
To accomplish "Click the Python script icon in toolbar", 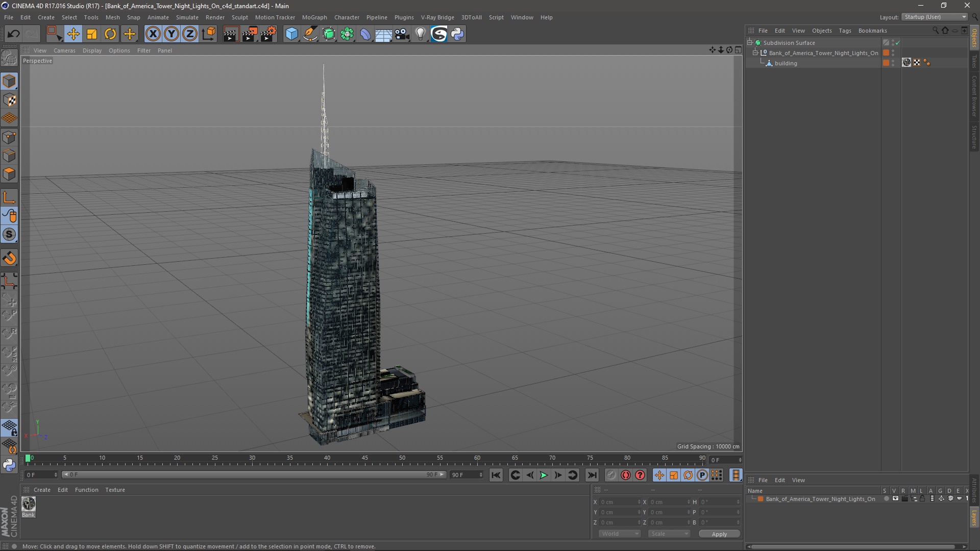I will coord(457,34).
